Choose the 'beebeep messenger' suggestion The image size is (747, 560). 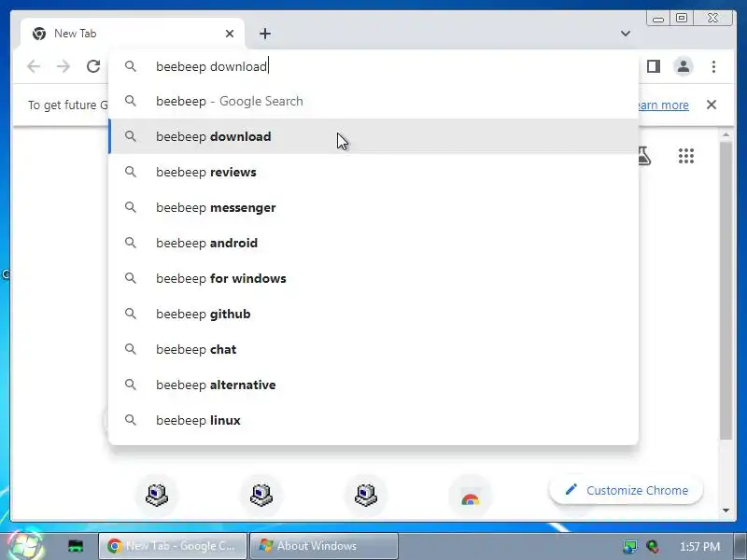pos(373,207)
